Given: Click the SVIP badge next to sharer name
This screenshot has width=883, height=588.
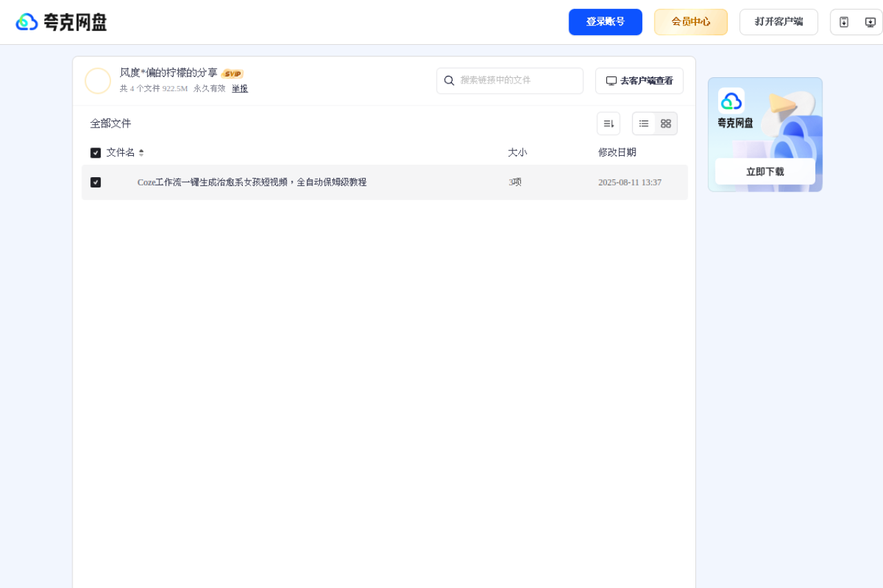Looking at the screenshot, I should point(232,73).
